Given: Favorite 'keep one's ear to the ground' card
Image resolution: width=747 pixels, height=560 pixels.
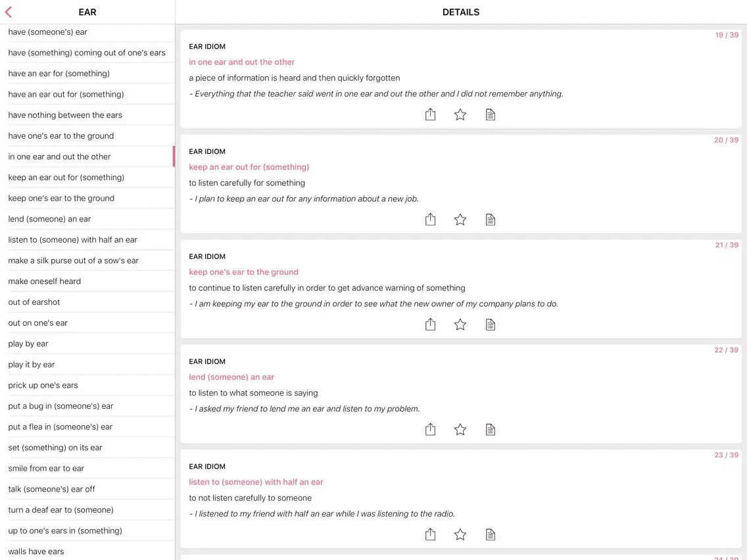Looking at the screenshot, I should 460,325.
